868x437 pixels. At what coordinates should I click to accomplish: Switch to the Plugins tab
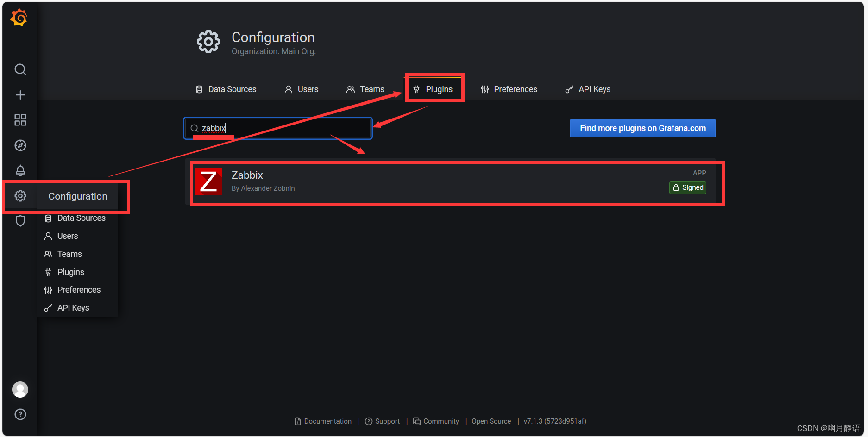click(433, 89)
